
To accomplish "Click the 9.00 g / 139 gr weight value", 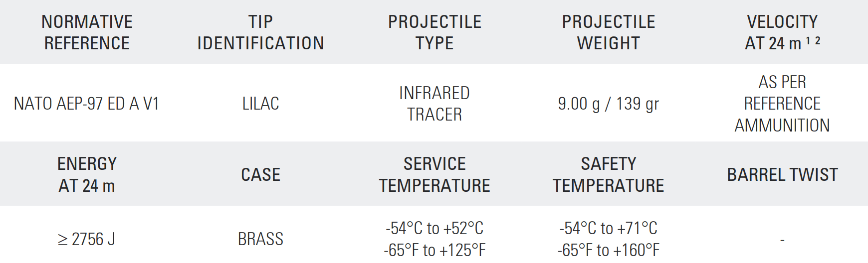I will [x=608, y=104].
